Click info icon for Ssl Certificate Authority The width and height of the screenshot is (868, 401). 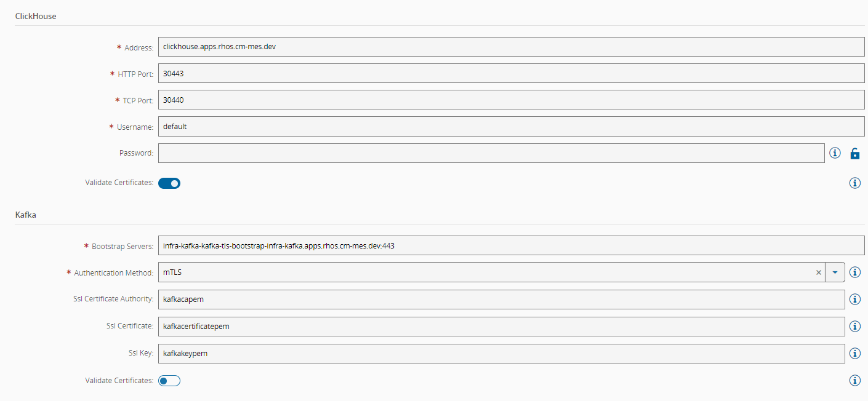(854, 299)
